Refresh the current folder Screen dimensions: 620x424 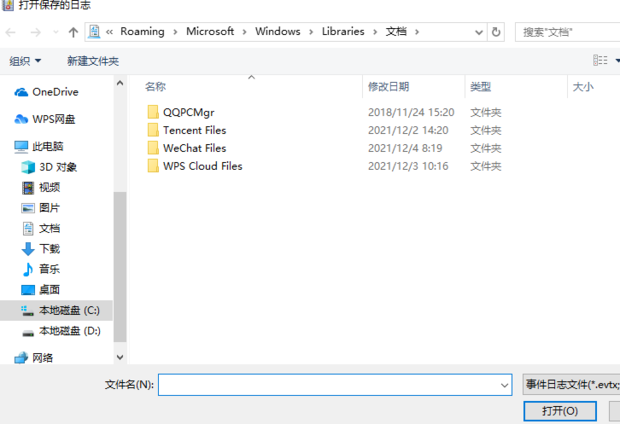pos(496,32)
